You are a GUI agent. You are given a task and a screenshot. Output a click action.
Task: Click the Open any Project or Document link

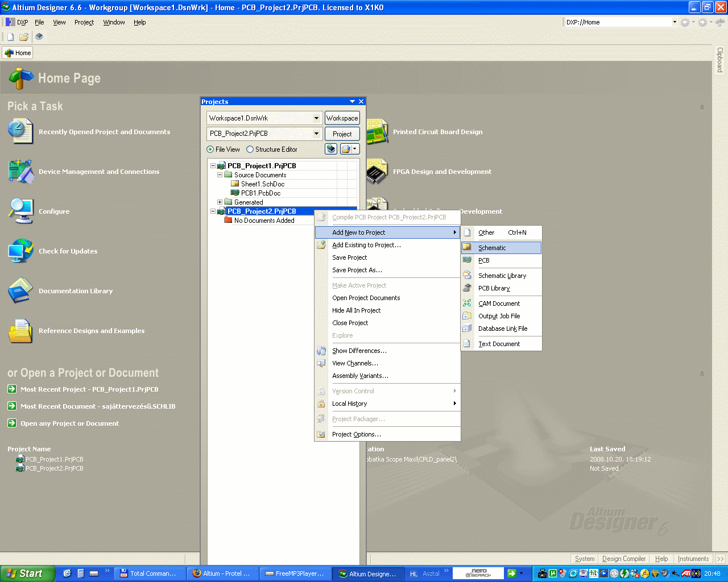point(70,423)
